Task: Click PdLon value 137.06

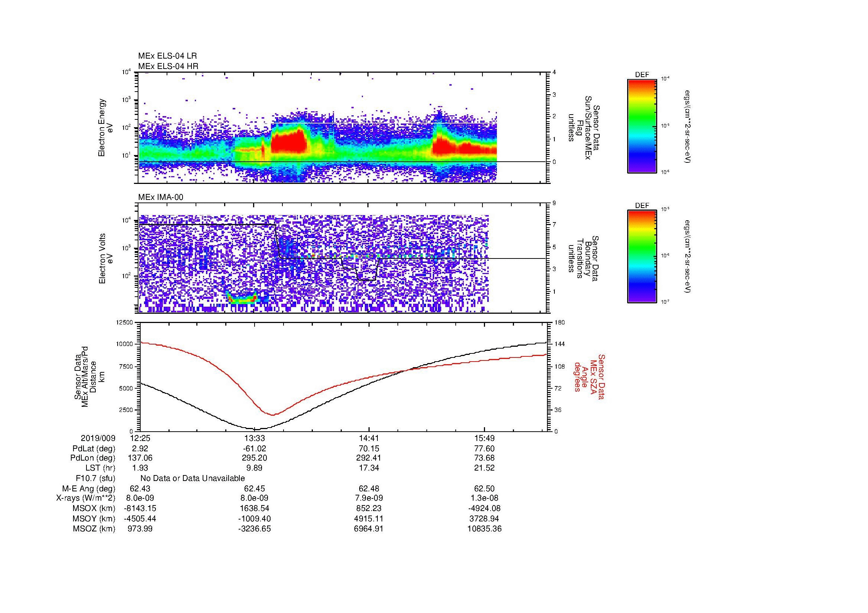Action: (x=140, y=458)
